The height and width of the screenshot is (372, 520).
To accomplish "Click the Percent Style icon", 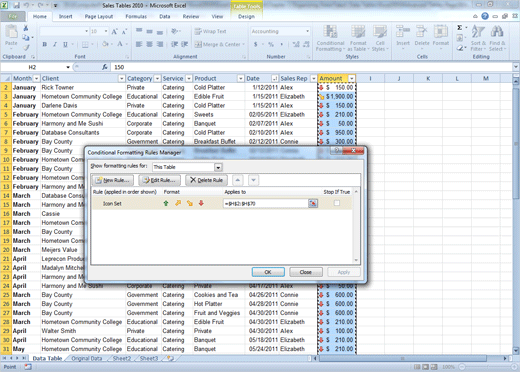I will pos(271,44).
